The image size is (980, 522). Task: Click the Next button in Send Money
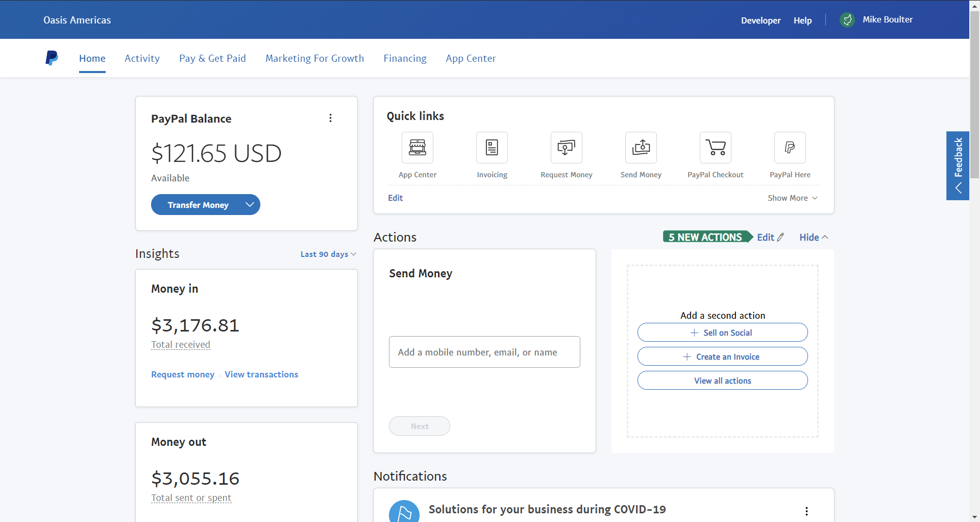pyautogui.click(x=420, y=426)
